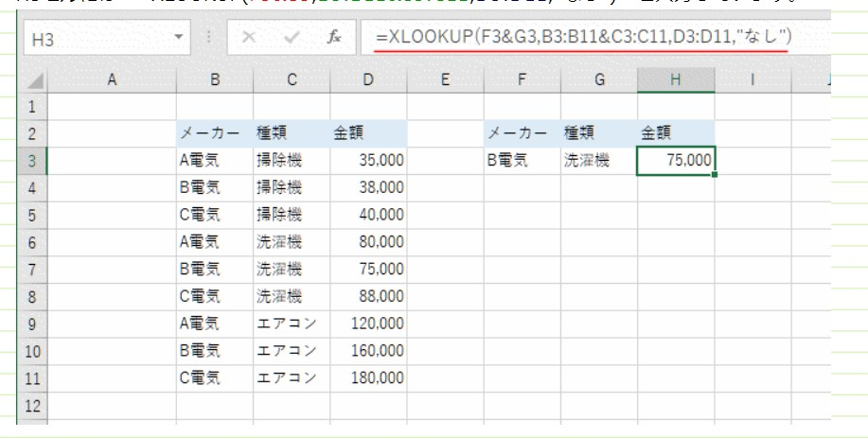Screen dimensions: 868x438
Task: Select cell C9 containing エアコン
Action: (292, 323)
